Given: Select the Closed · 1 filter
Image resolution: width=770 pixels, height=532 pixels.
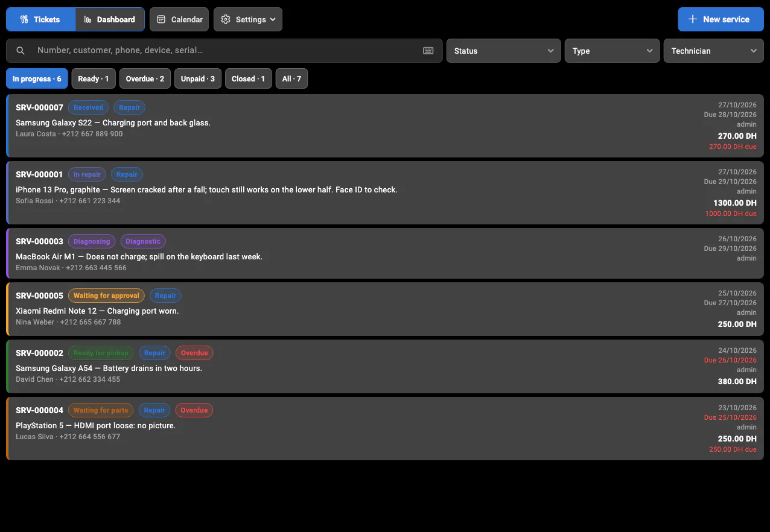Looking at the screenshot, I should tap(248, 78).
